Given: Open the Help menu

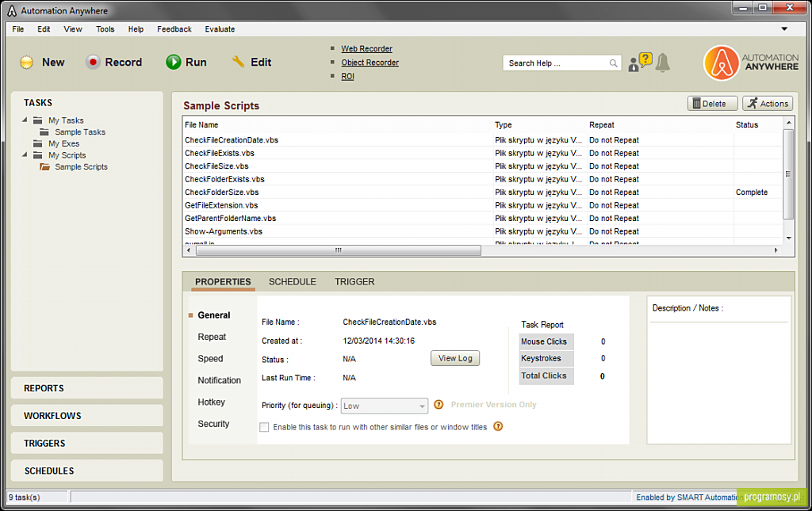Looking at the screenshot, I should (136, 29).
